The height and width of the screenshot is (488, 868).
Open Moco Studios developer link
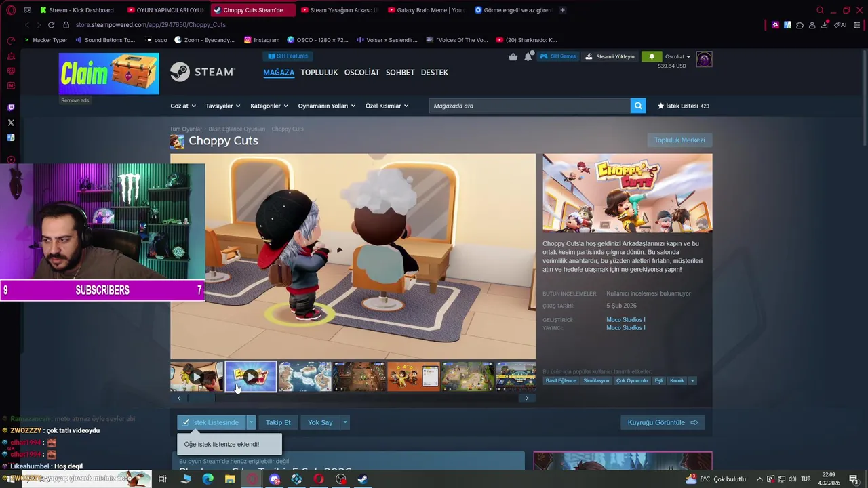tap(625, 320)
